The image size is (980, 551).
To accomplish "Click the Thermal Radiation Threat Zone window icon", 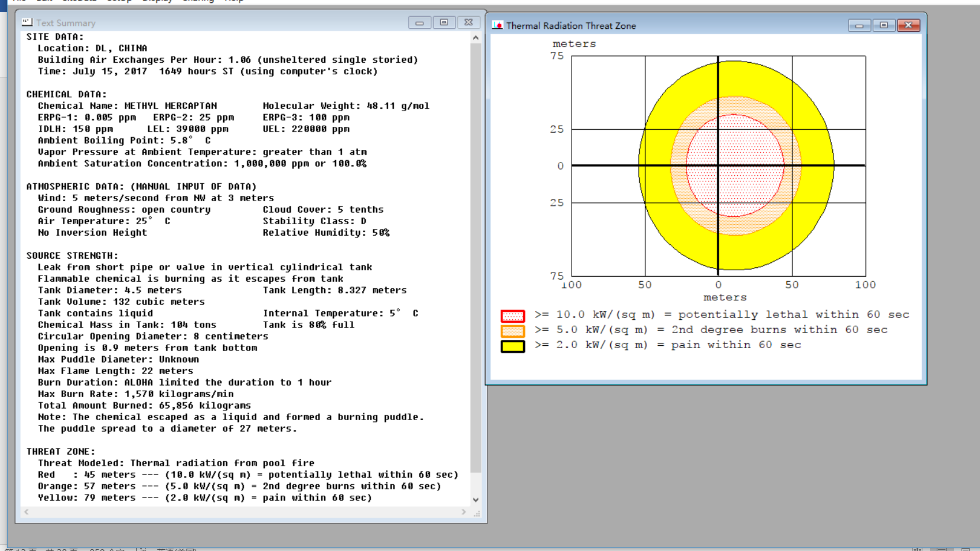I will 498,25.
